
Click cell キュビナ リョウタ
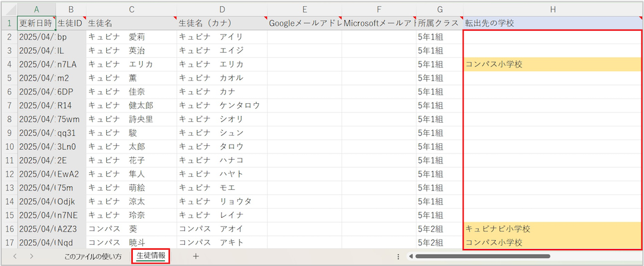pos(222,201)
